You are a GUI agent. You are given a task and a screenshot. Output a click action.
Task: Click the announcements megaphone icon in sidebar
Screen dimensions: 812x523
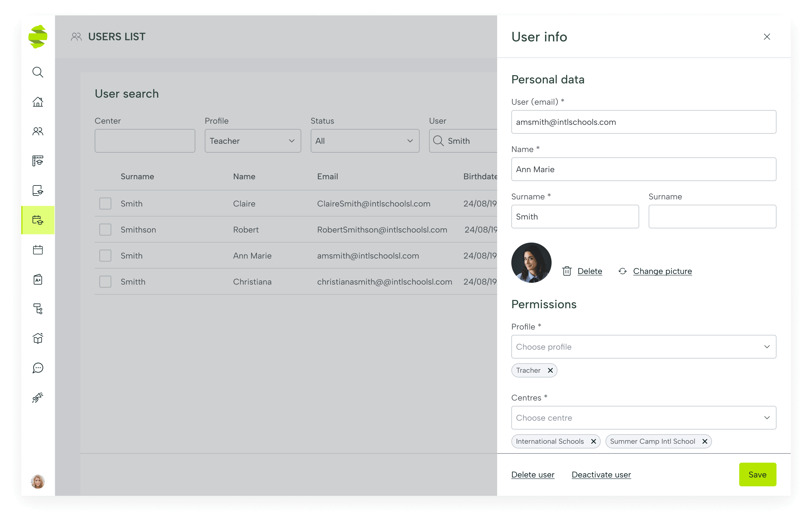tap(38, 397)
